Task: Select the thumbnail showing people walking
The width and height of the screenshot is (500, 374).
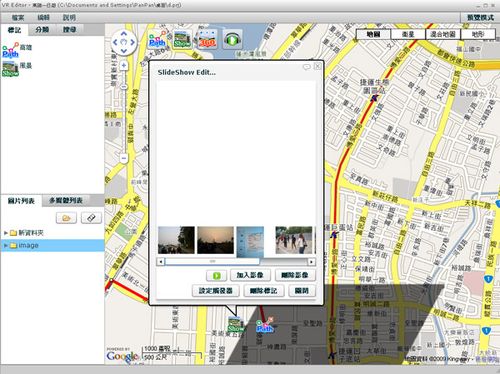Action: tap(294, 240)
